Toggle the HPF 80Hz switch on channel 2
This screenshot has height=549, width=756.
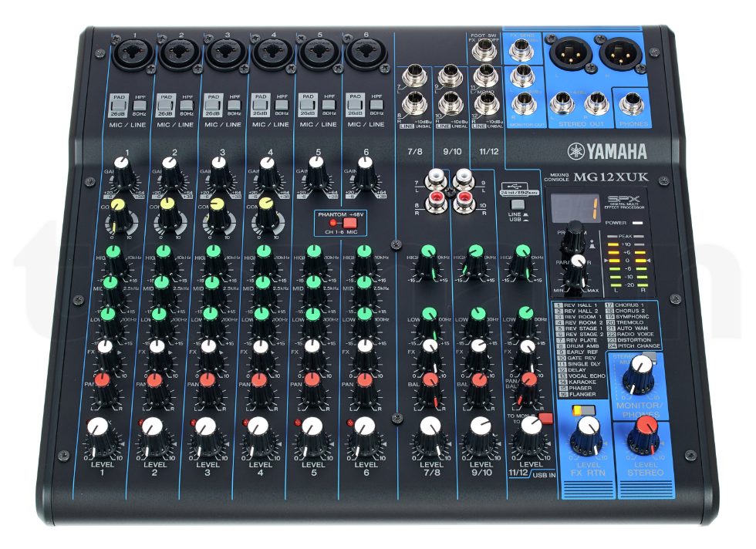pos(187,105)
